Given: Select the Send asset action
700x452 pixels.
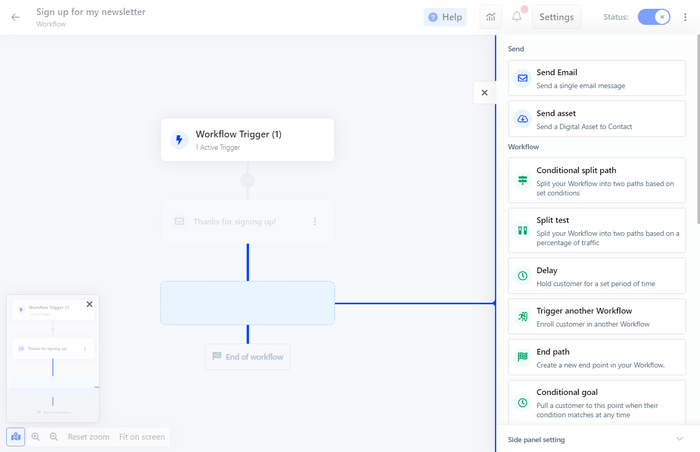Looking at the screenshot, I should (596, 119).
